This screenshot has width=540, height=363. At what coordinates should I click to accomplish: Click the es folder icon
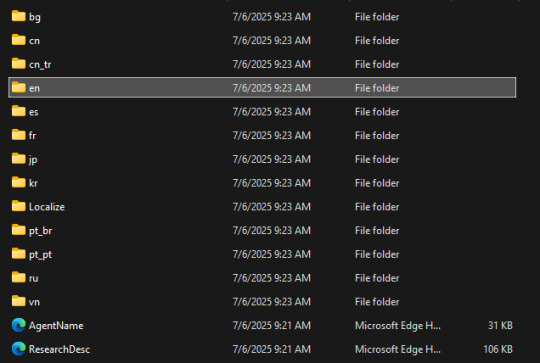tap(19, 111)
